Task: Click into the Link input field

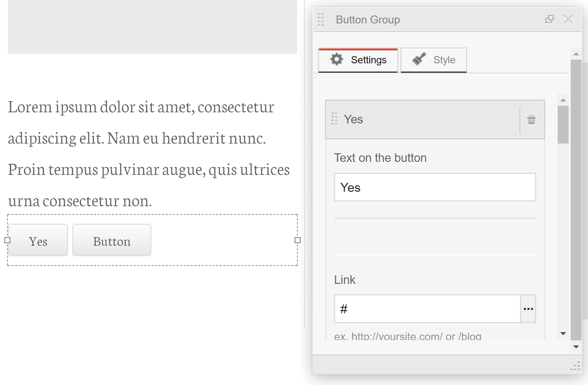Action: pos(427,309)
